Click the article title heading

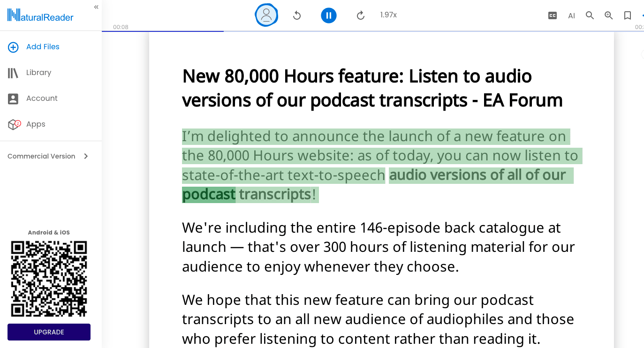point(372,88)
